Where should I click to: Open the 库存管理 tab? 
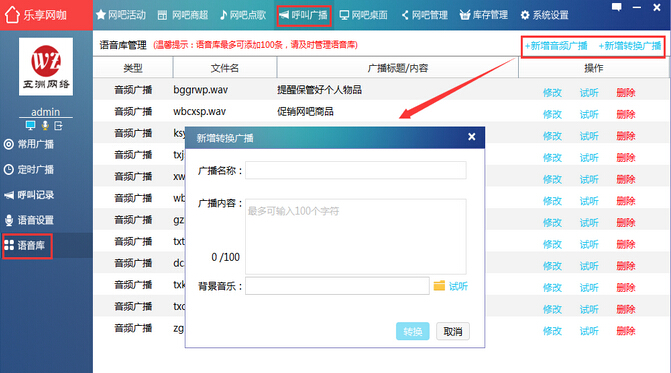pos(483,15)
